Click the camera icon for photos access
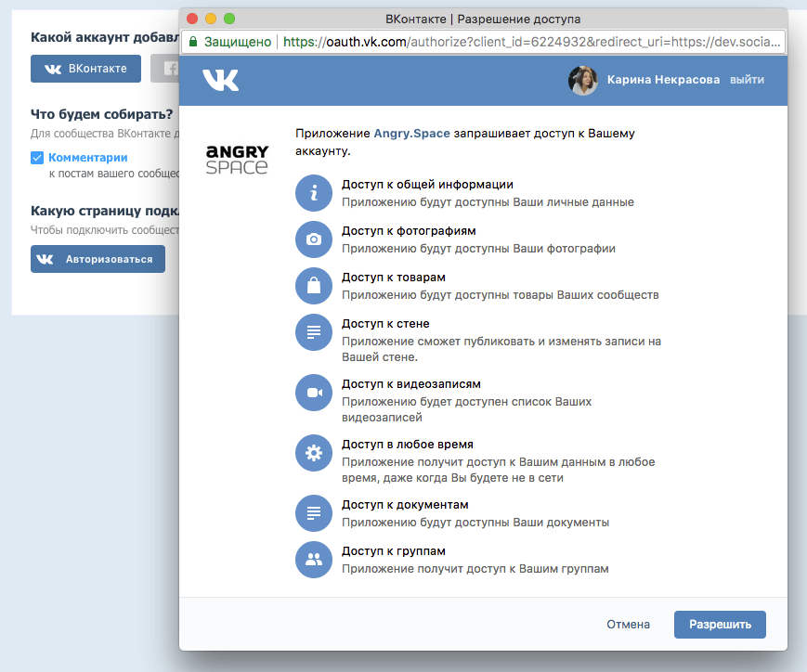 click(314, 239)
